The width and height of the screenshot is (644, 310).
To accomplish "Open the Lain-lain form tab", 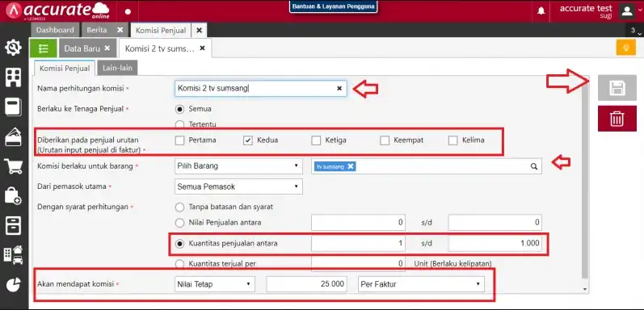I will [x=117, y=68].
